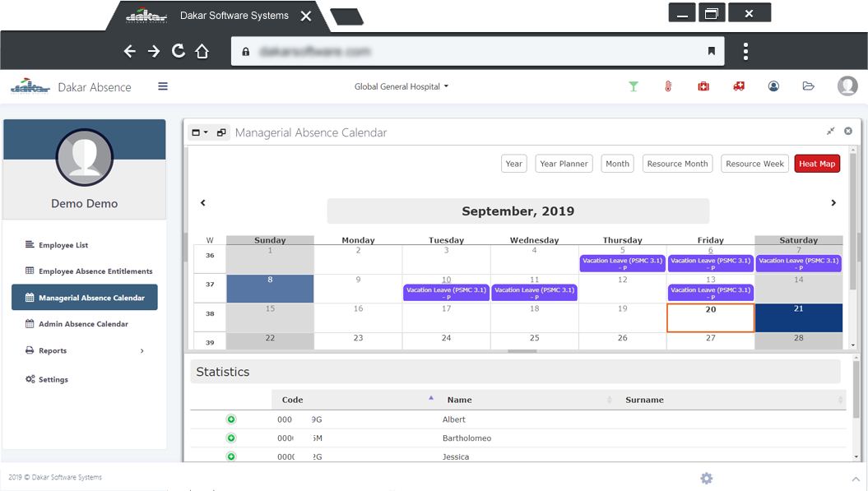
Task: Open the user avatar menu in header
Action: pos(847,86)
